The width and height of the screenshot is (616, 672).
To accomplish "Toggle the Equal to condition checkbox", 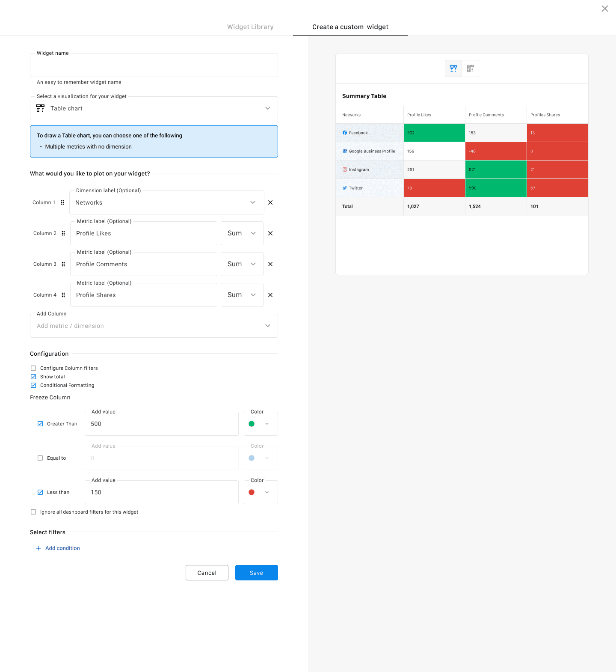I will click(40, 458).
